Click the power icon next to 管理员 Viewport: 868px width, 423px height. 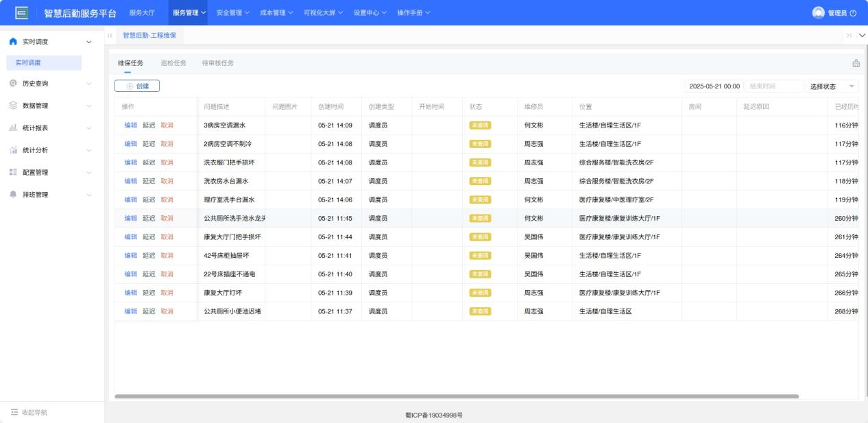[x=853, y=13]
